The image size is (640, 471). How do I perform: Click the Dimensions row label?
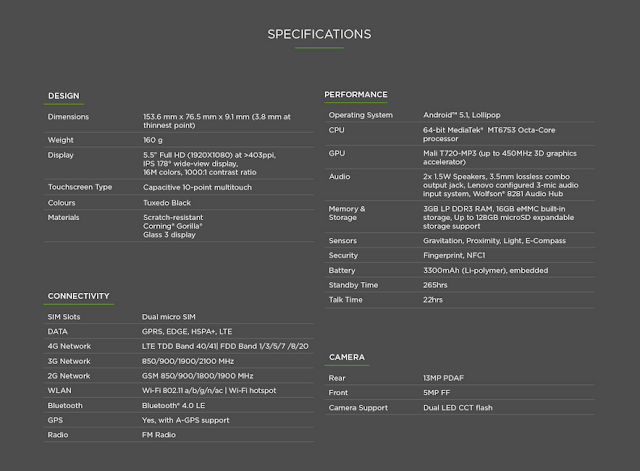click(68, 117)
